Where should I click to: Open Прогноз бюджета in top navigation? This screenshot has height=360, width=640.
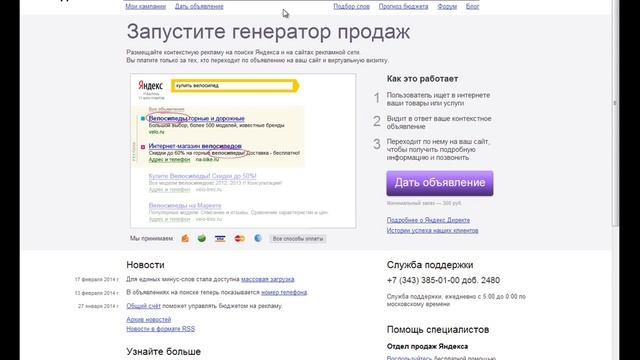coord(403,7)
